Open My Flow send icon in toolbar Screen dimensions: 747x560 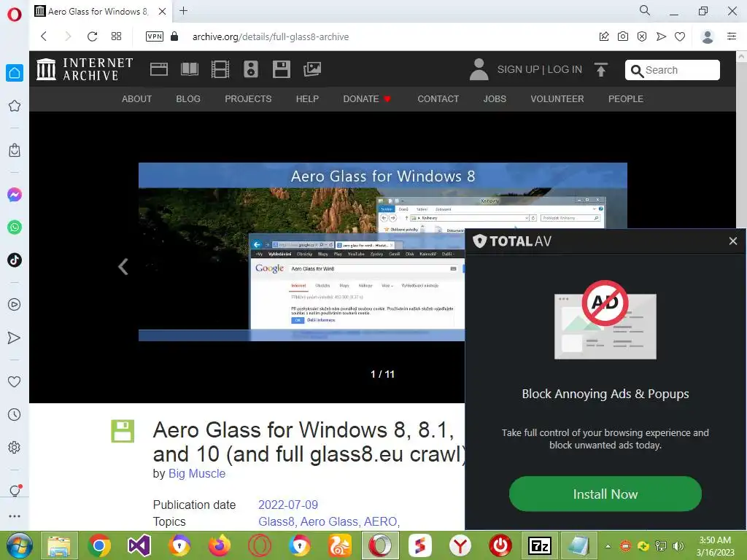[661, 36]
